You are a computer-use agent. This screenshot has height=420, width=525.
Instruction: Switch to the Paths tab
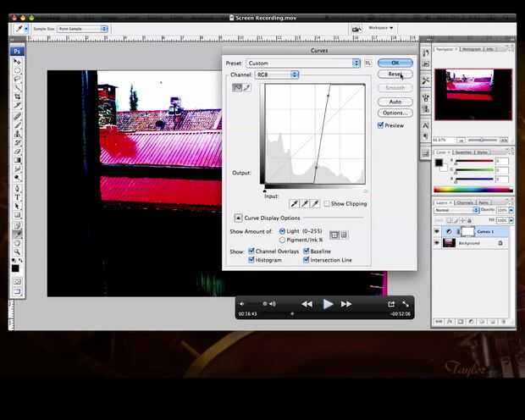[x=484, y=202]
